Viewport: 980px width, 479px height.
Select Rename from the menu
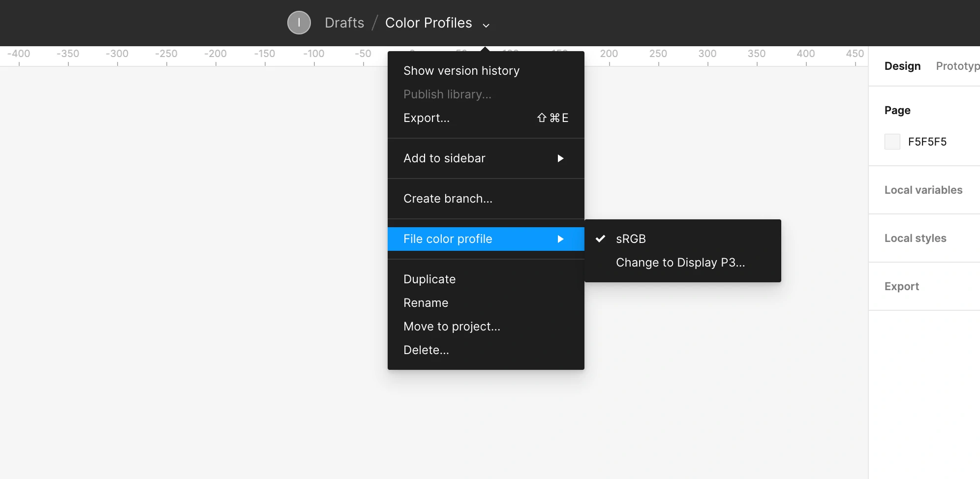[426, 303]
